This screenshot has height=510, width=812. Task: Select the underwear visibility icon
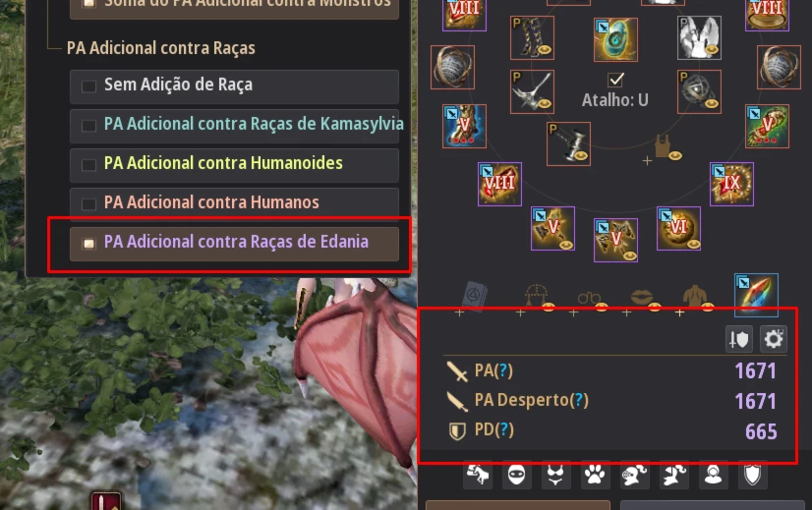(555, 475)
